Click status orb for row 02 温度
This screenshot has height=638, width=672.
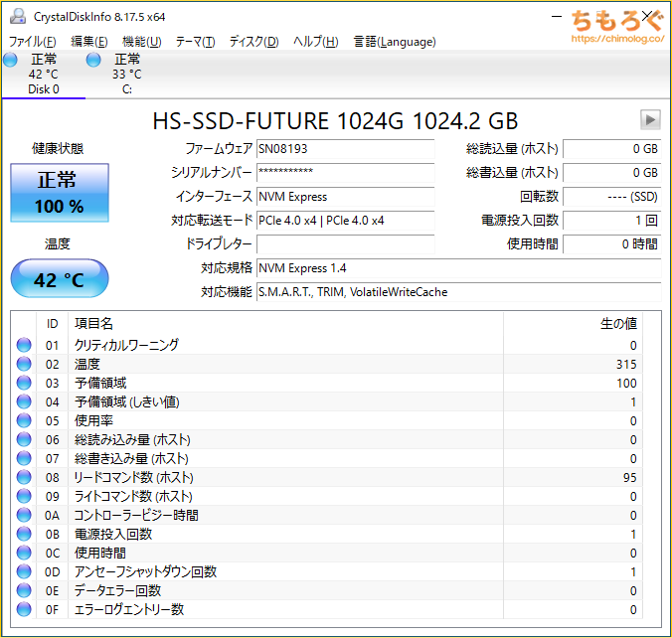tap(24, 364)
